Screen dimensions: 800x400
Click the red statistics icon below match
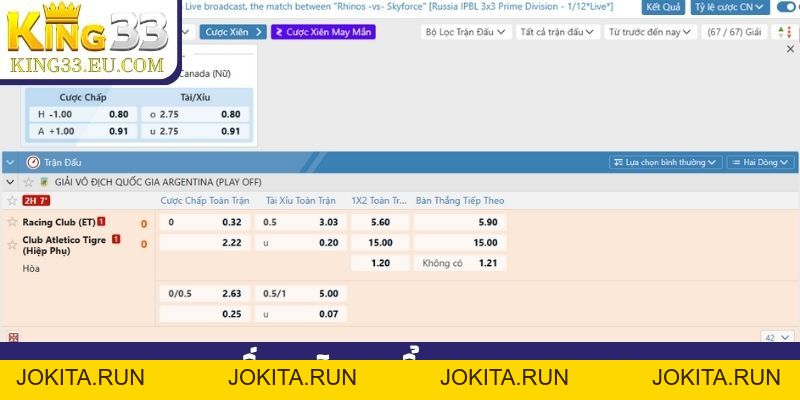coord(13,337)
